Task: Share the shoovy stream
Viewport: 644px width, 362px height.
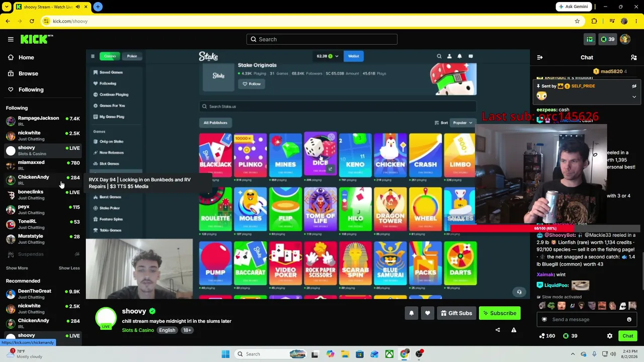Action: (498, 330)
